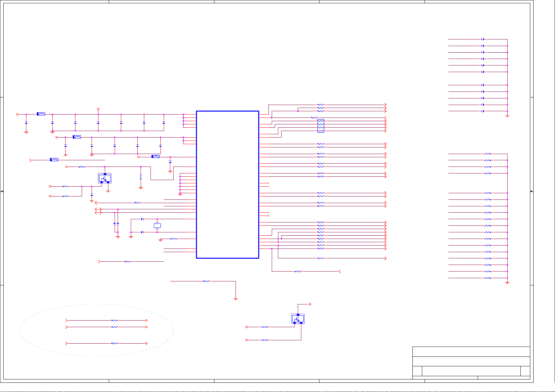Click the left border arrow marker
The width and height of the screenshot is (555, 392).
(2, 191)
